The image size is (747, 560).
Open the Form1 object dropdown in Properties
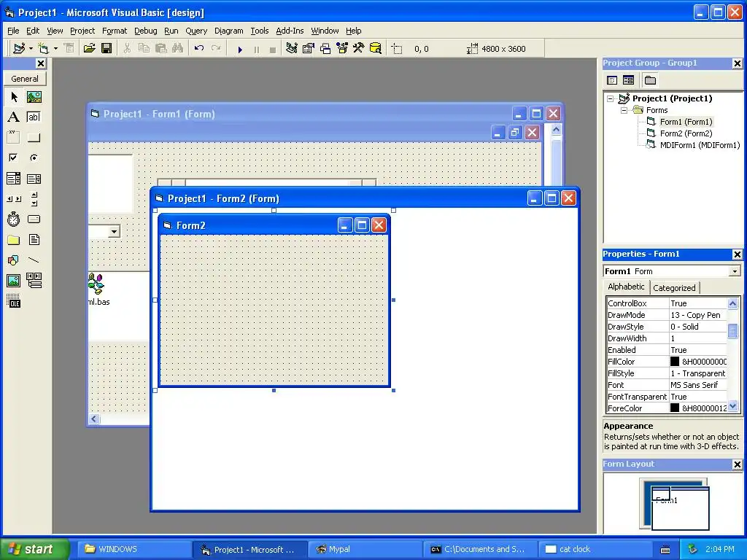coord(735,271)
